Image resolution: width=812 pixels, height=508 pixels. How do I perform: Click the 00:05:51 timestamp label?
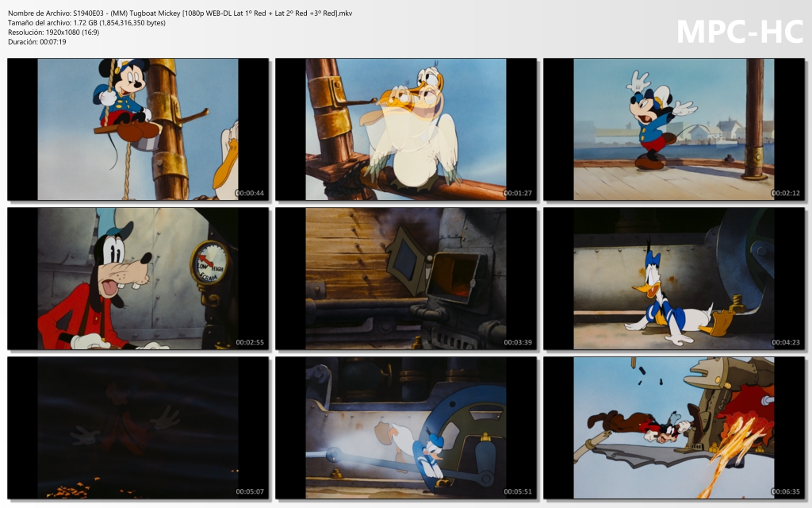(x=518, y=492)
